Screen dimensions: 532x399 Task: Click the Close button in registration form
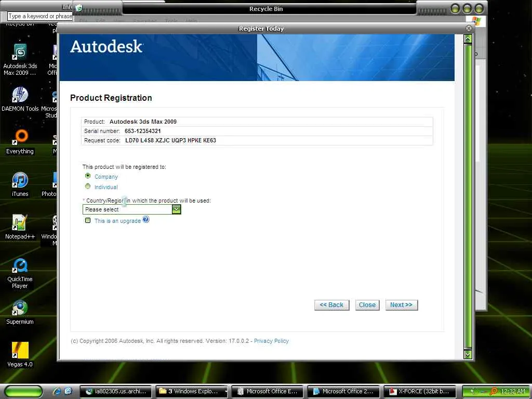(367, 305)
